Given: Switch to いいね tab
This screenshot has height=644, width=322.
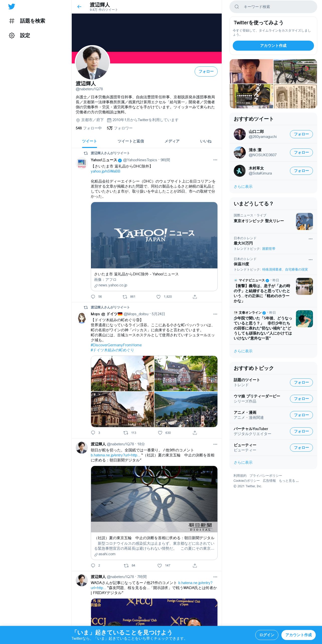Looking at the screenshot, I should coord(206,141).
